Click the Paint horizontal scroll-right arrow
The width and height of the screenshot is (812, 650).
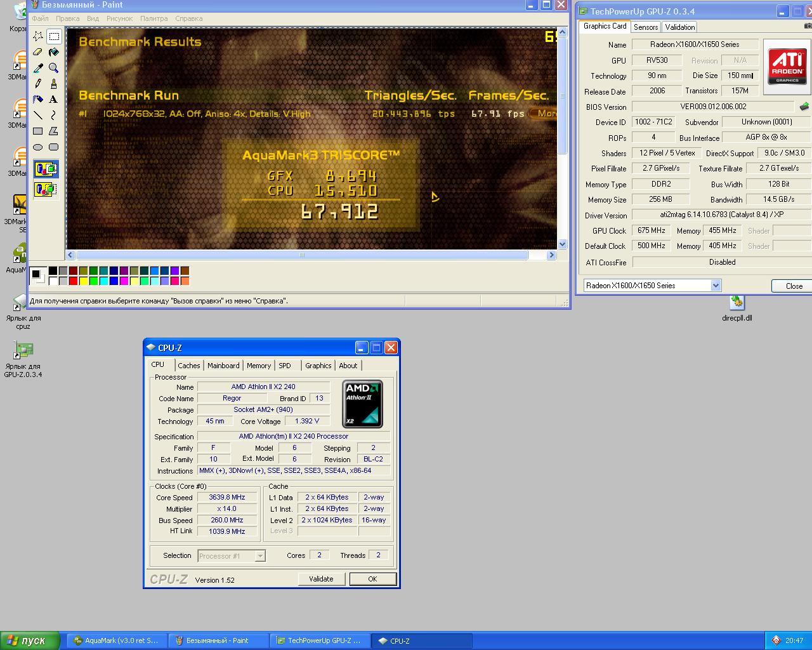[x=551, y=255]
